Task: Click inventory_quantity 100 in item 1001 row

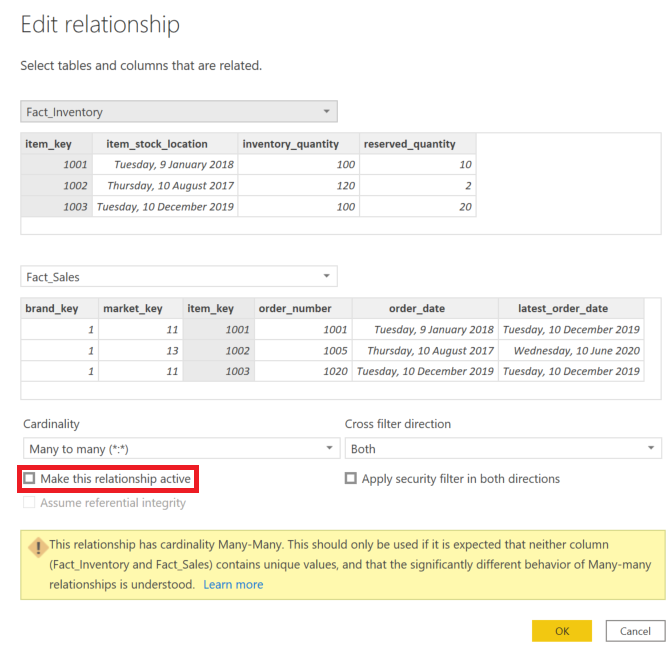Action: pos(299,165)
